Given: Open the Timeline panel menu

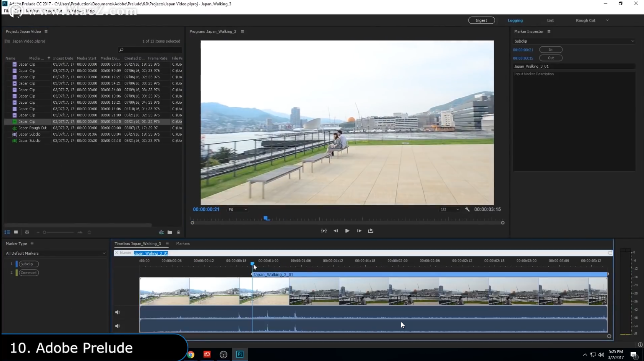Looking at the screenshot, I should tap(167, 244).
